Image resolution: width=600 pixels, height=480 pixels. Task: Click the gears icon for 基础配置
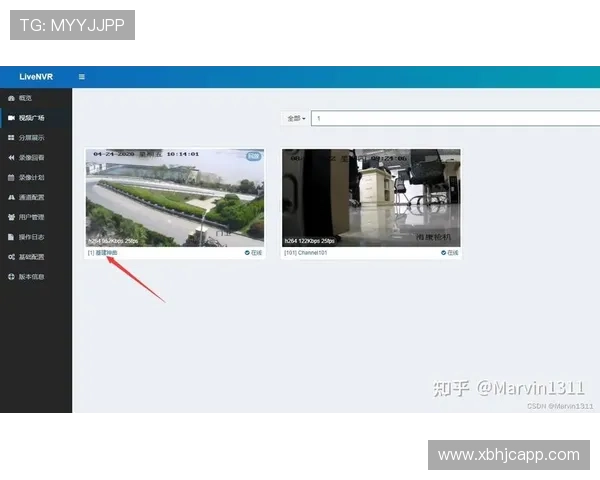coord(11,257)
